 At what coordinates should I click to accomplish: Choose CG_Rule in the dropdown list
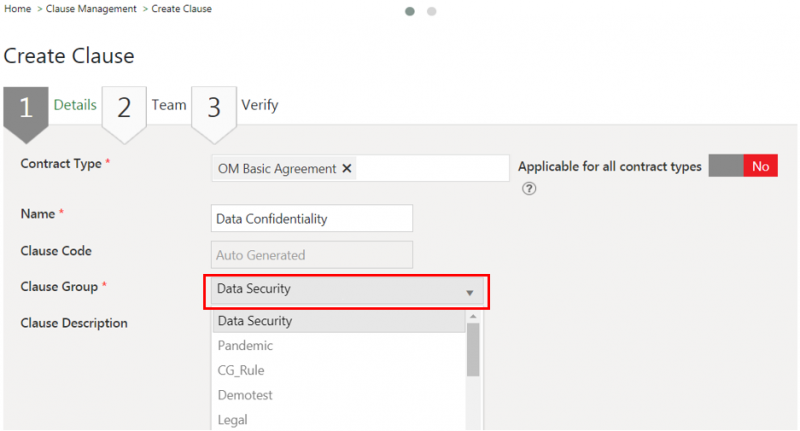(241, 370)
